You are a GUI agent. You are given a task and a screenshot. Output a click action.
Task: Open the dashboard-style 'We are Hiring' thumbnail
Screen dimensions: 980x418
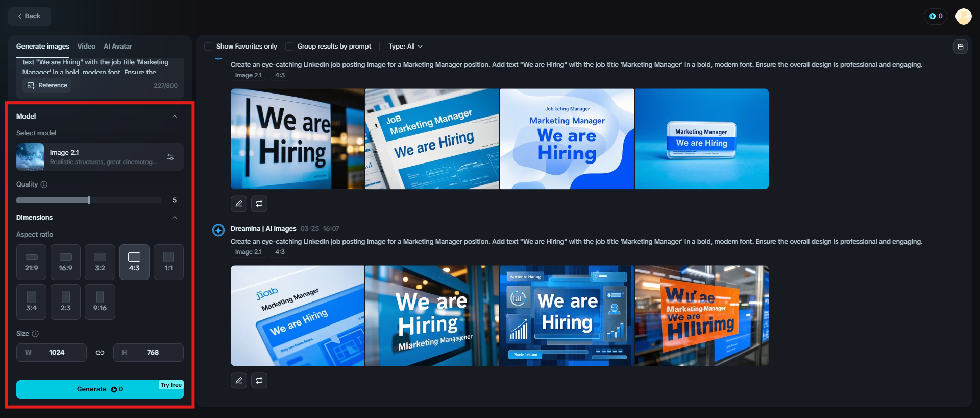coord(567,316)
